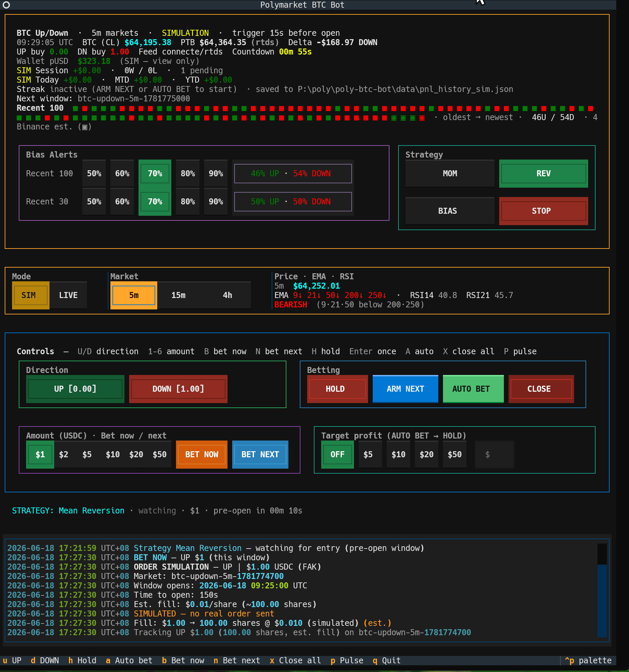
Task: Choose the MOM strategy
Action: pos(450,173)
